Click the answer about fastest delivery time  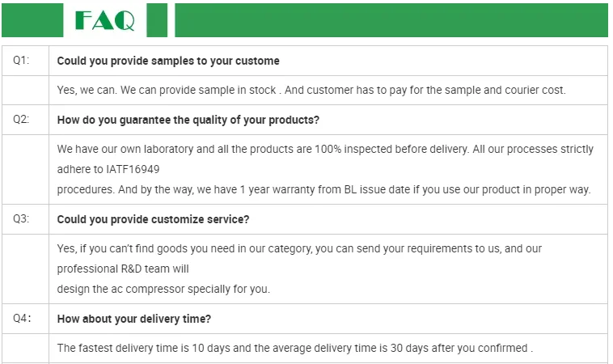[x=294, y=348]
